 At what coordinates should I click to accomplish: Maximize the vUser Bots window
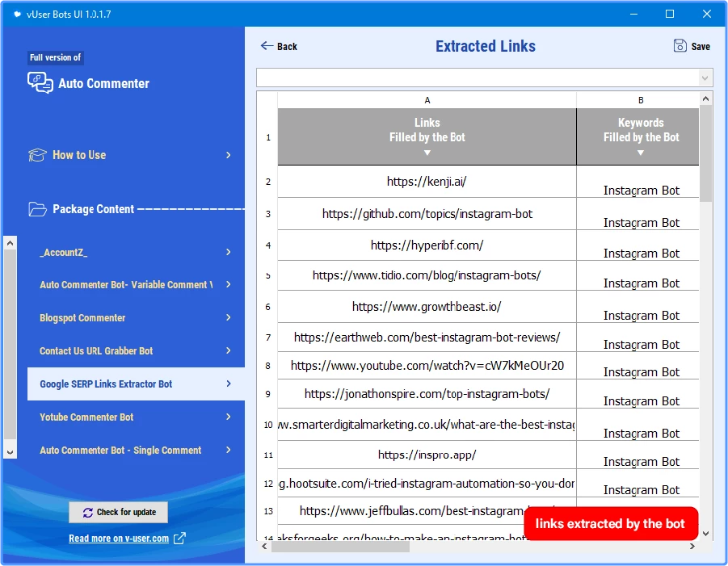click(670, 14)
